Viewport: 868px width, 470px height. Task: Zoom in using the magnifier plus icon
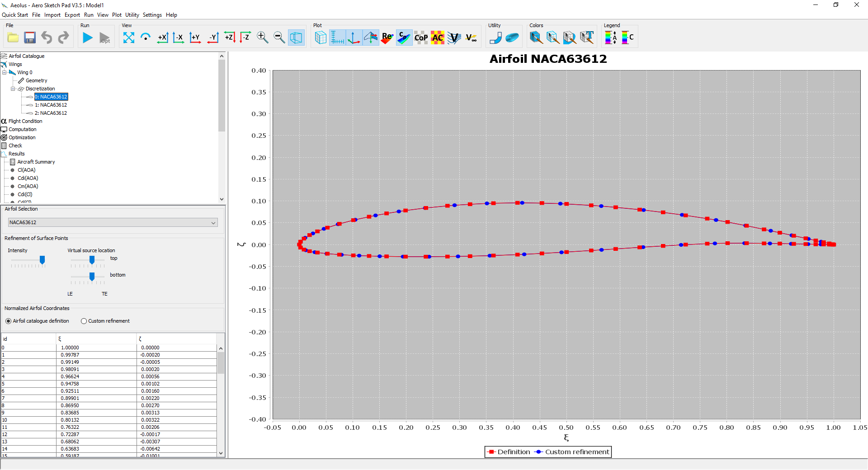tap(262, 38)
